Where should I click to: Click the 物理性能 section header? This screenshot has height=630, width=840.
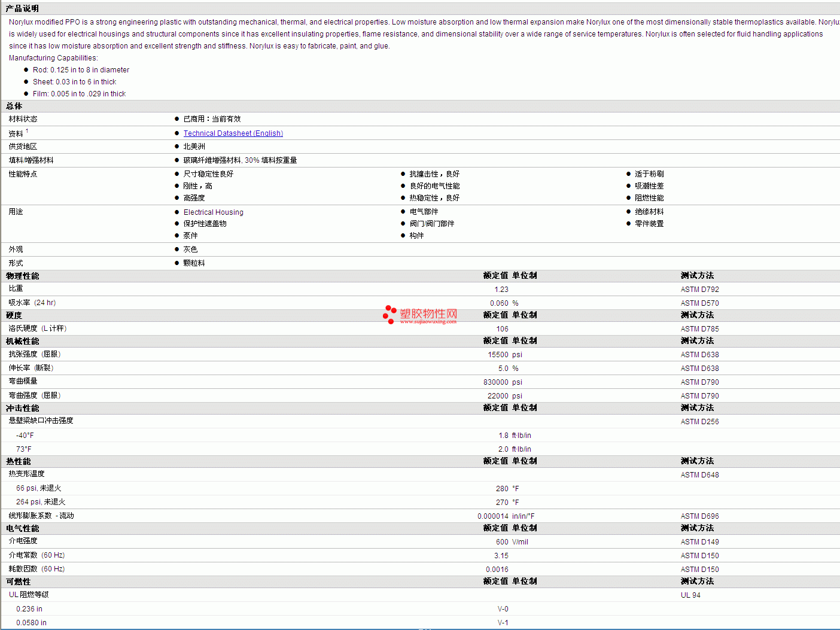click(x=23, y=276)
